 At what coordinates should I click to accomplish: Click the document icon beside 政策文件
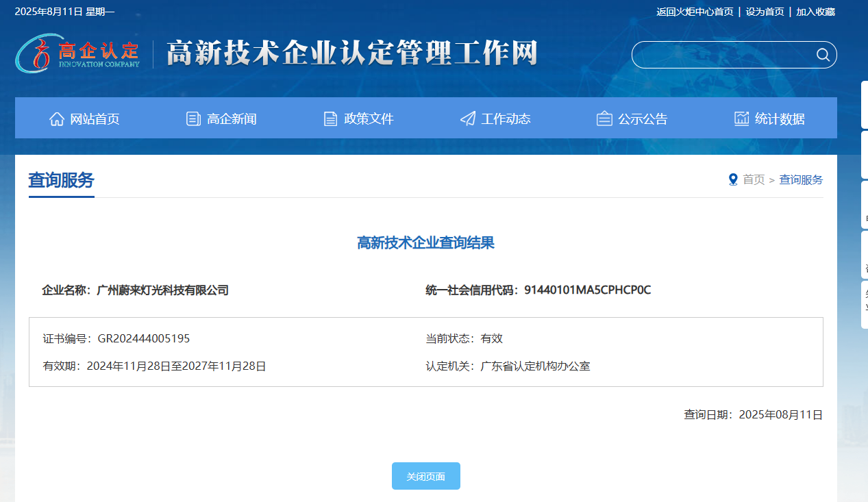[331, 118]
